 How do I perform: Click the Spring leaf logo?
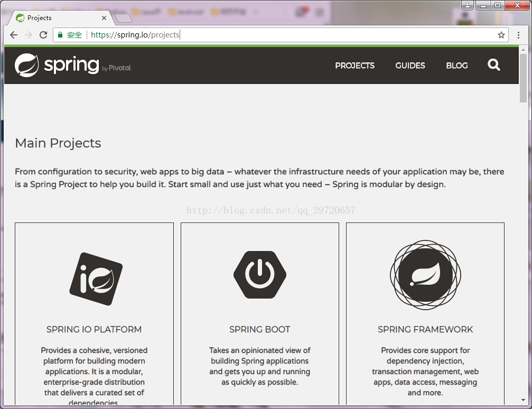pos(26,65)
